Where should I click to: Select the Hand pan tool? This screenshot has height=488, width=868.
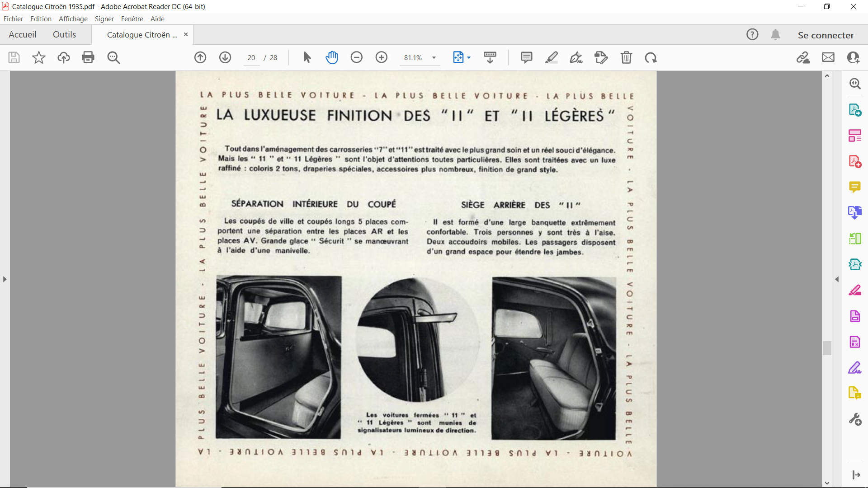332,57
